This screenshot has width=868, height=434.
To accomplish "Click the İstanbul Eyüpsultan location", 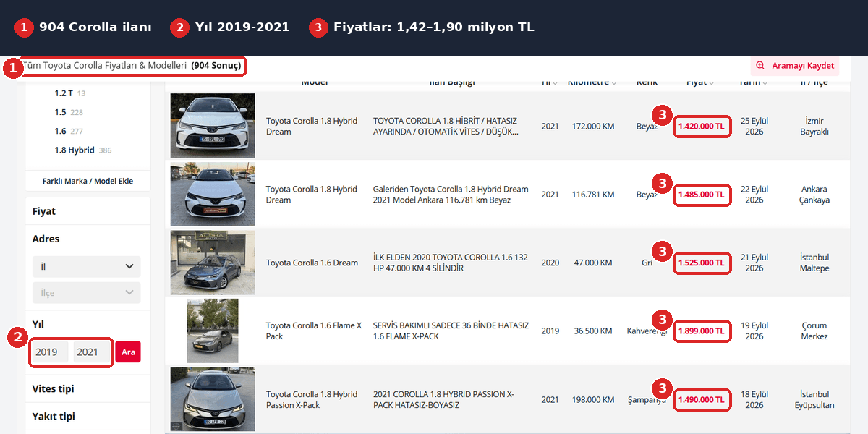I will pos(814,399).
